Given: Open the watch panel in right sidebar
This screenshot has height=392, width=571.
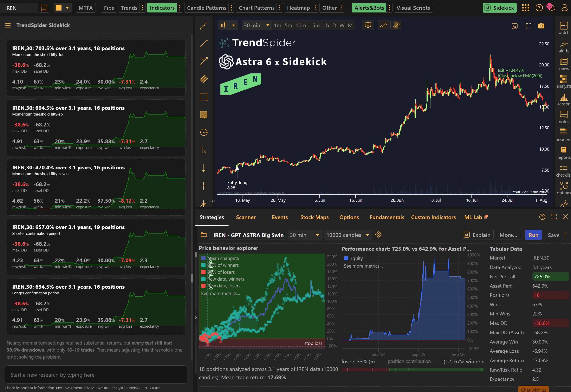Looking at the screenshot, I should tap(564, 28).
